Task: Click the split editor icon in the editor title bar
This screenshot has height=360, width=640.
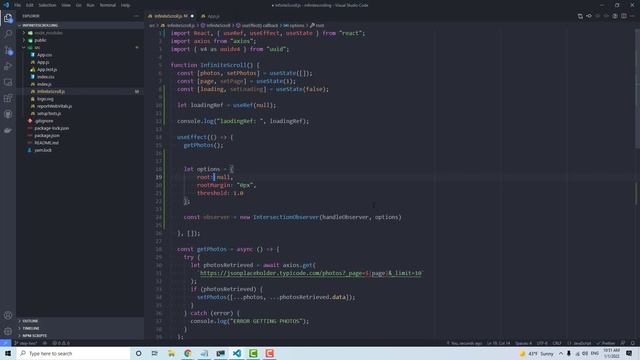Action: [624, 16]
